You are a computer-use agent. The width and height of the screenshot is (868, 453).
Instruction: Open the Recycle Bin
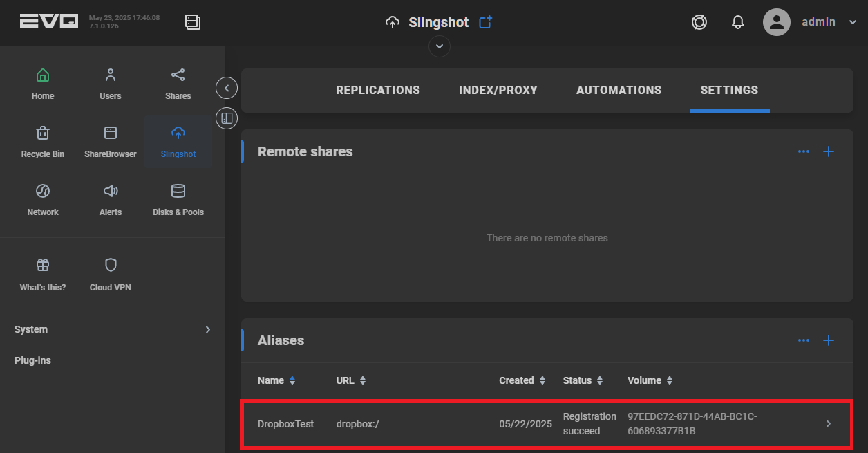coord(43,142)
